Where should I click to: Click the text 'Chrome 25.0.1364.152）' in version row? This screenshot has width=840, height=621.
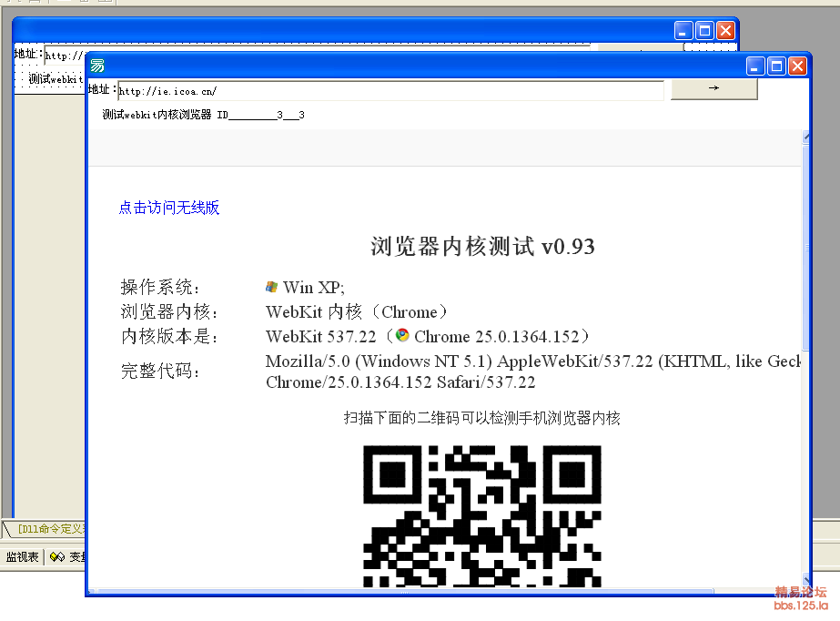502,337
